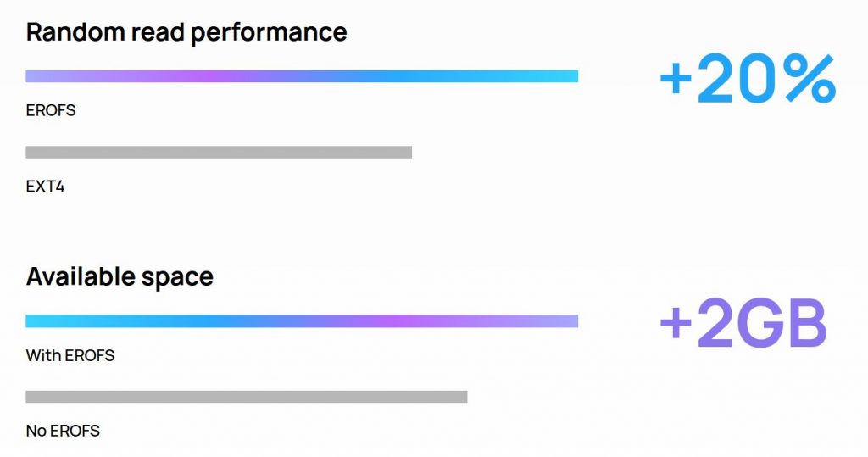Select the gradient With EROFS bar
Screen dimensions: 868x457
(x=302, y=321)
